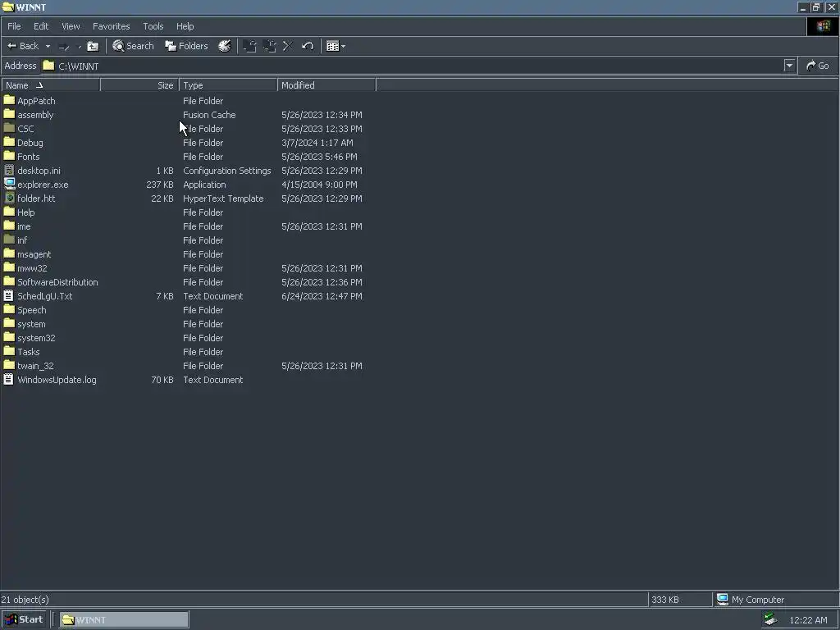Select the AppPatch folder icon

coord(9,100)
